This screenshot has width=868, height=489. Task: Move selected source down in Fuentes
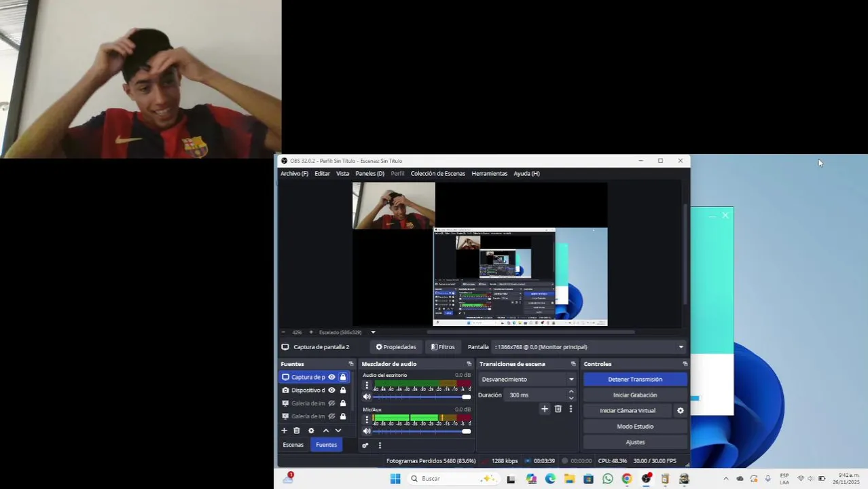338,431
